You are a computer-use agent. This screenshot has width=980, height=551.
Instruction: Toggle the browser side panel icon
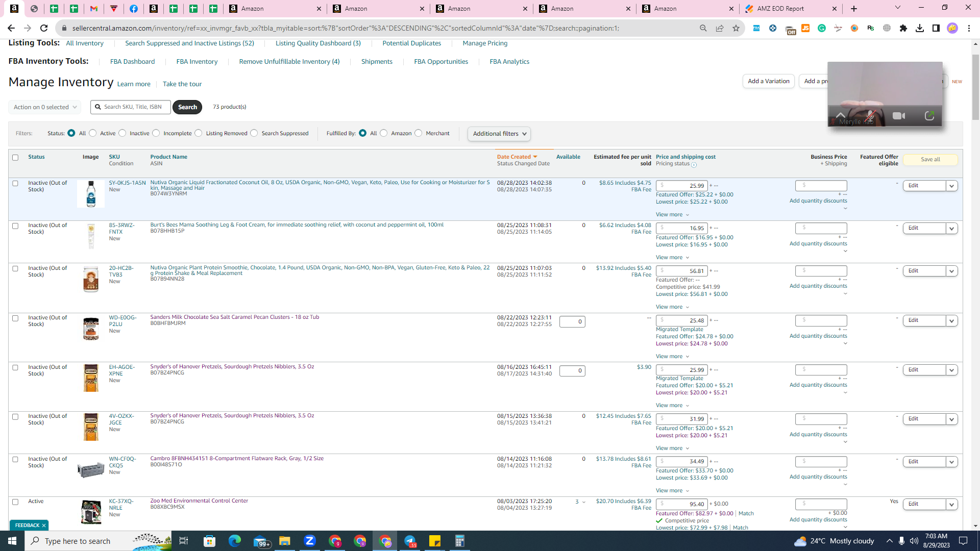tap(936, 28)
